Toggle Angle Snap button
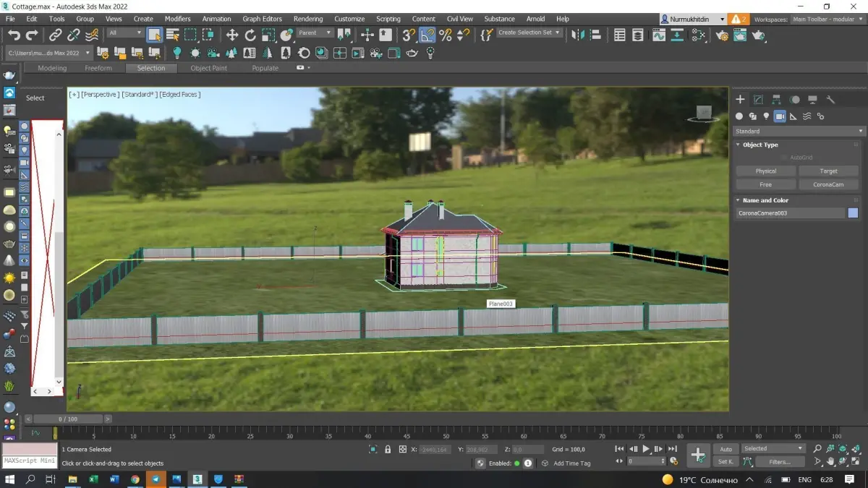 pos(427,35)
